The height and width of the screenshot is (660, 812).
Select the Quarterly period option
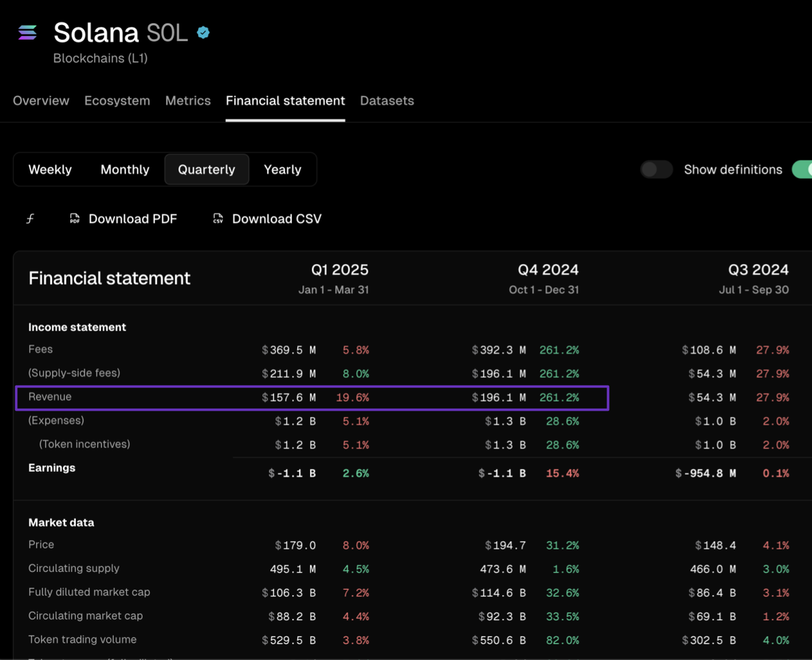[x=206, y=170]
